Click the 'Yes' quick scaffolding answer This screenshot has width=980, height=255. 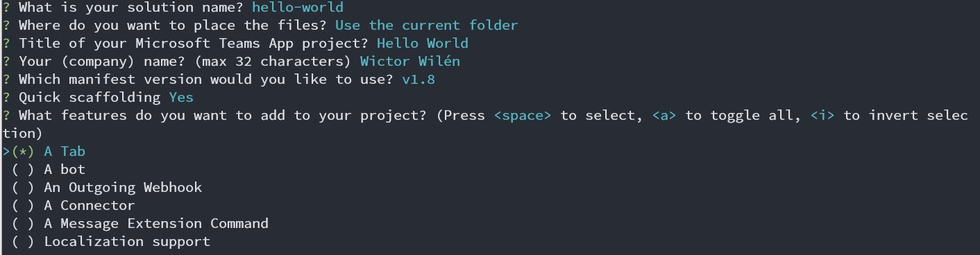coord(181,97)
